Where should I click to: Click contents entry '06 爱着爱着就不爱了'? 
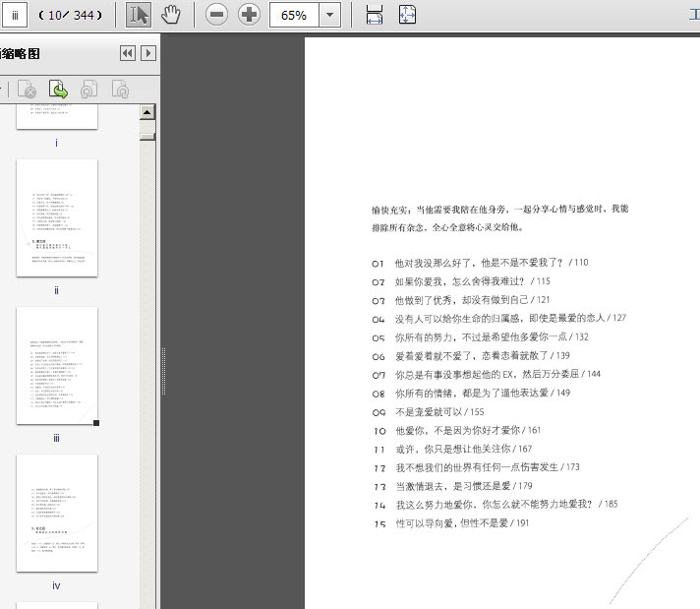[471, 356]
